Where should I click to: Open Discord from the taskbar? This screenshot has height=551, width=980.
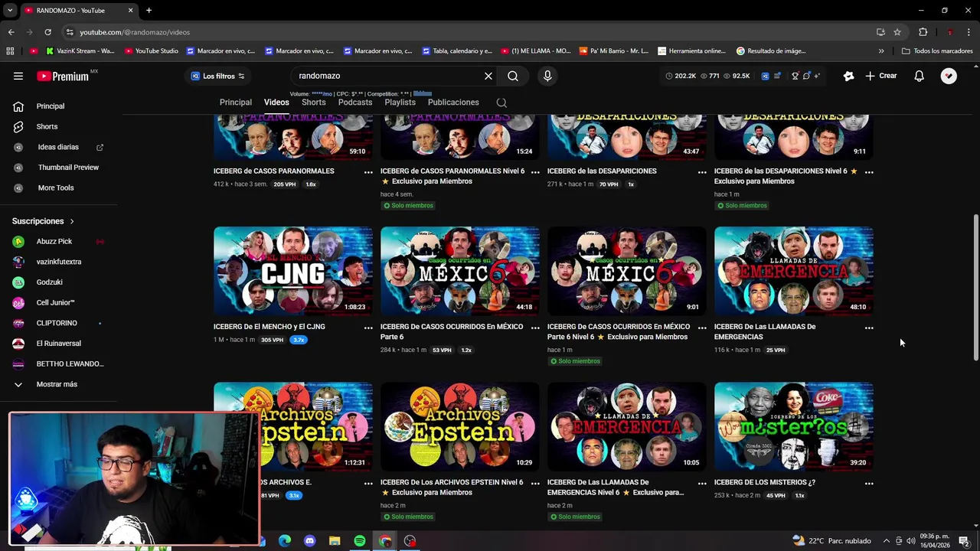309,541
